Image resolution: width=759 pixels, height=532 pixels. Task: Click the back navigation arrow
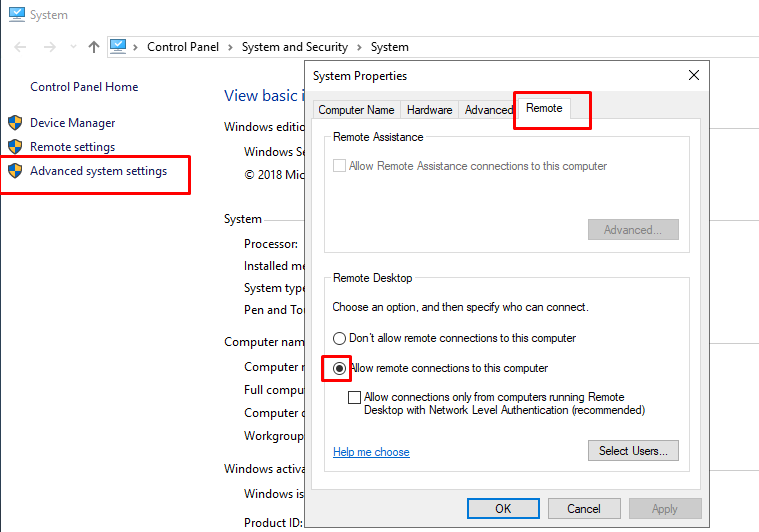[20, 47]
